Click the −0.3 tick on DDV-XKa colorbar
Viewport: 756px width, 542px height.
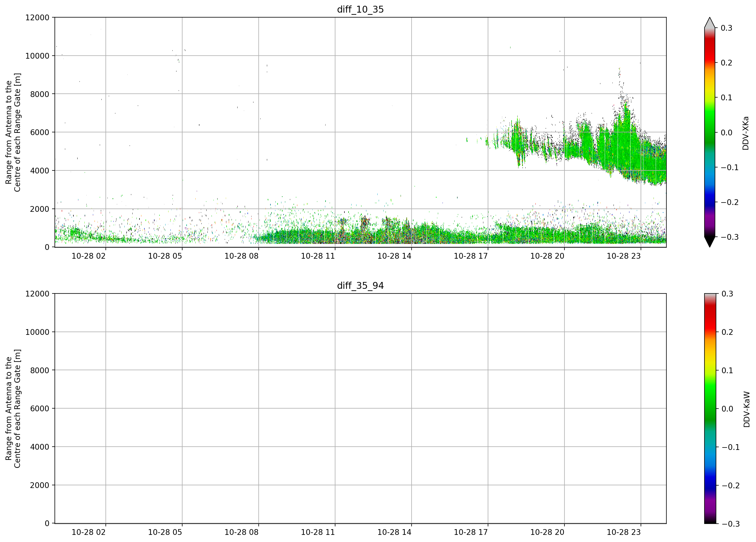tap(730, 237)
